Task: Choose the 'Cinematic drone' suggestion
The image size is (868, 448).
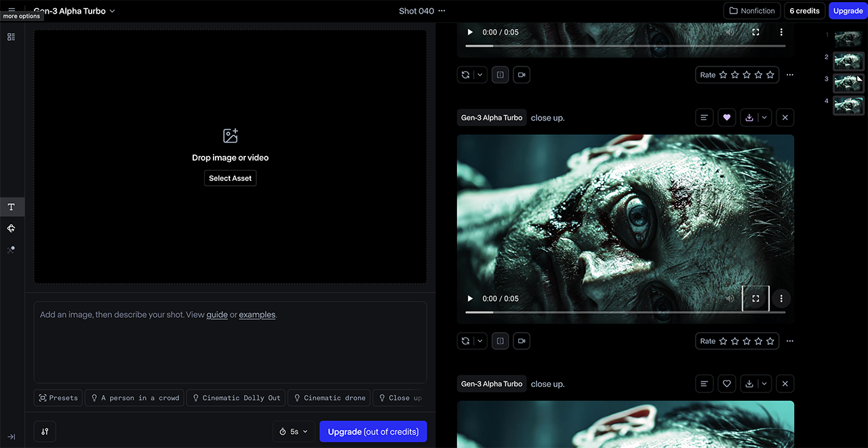Action: (329, 398)
